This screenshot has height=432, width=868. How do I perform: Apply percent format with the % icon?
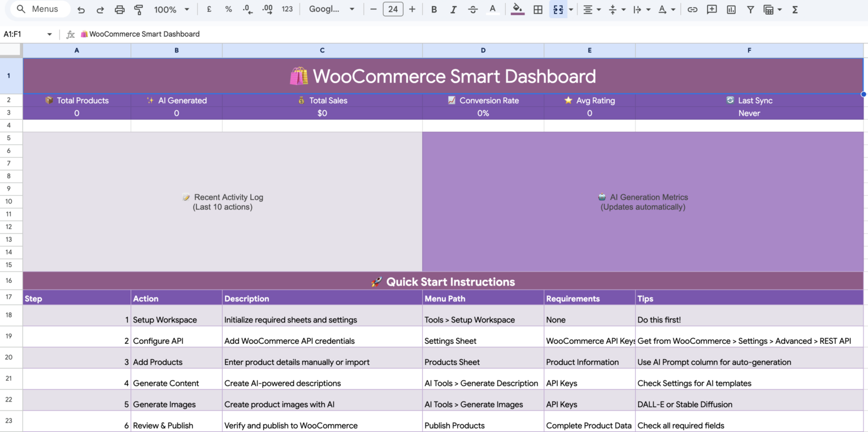click(228, 10)
